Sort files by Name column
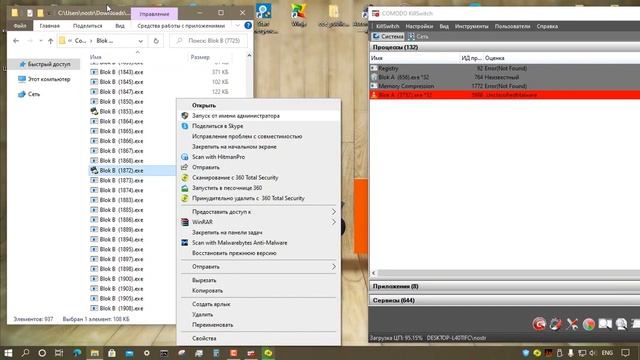The image size is (640, 360). point(96,57)
